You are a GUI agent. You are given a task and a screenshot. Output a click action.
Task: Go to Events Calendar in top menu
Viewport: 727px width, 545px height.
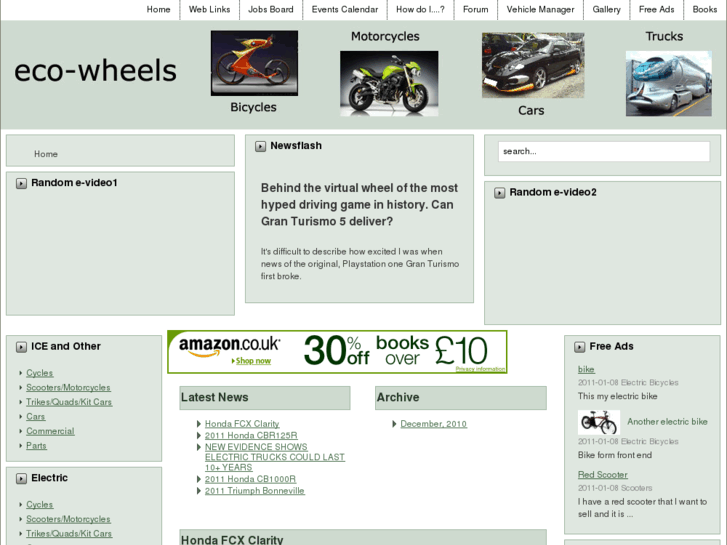[x=344, y=9]
